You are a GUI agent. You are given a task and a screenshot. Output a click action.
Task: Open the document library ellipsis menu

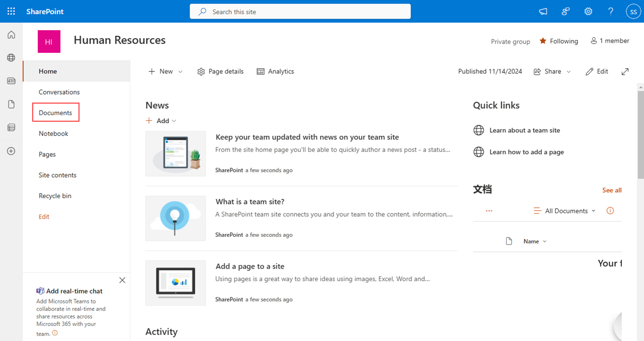click(489, 211)
